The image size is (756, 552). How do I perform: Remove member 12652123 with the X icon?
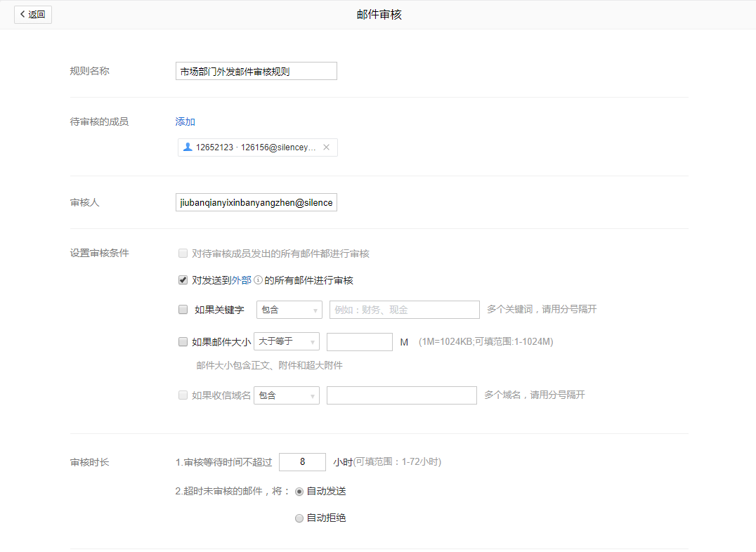(x=326, y=147)
